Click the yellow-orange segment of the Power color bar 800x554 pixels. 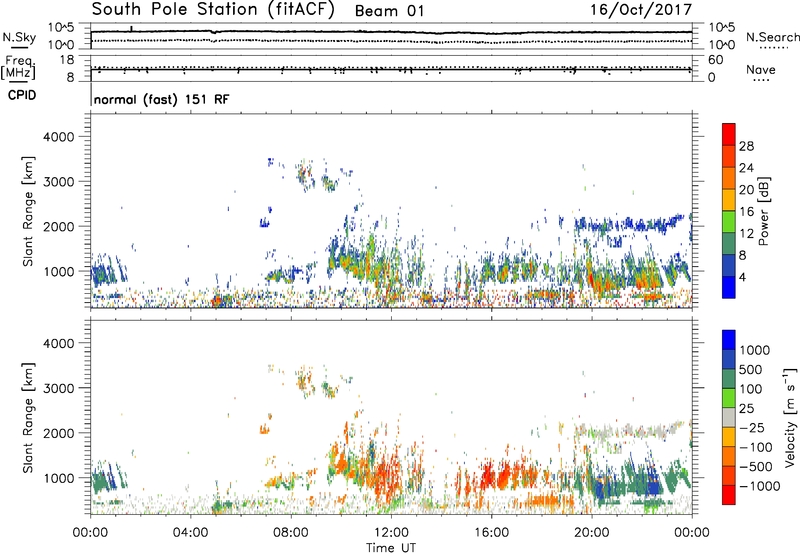(729, 199)
